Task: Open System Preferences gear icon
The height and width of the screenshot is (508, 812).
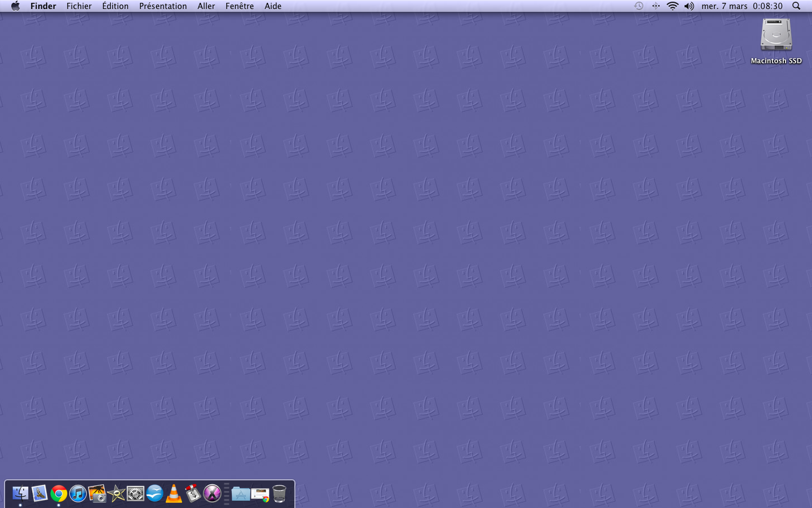Action: pyautogui.click(x=135, y=494)
